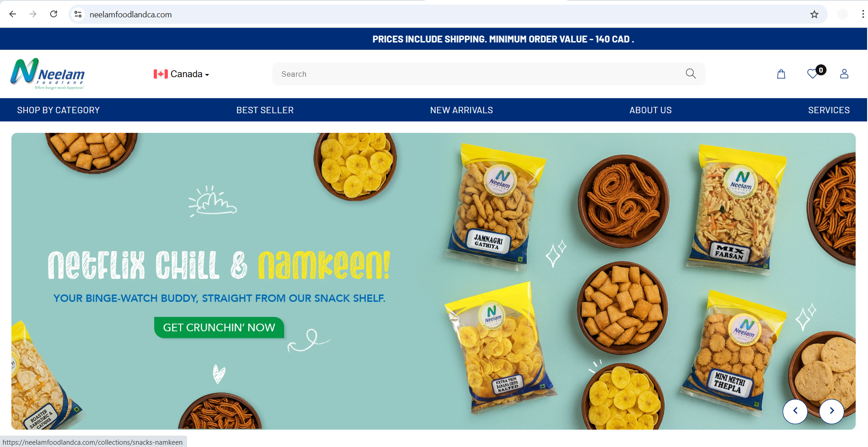
Task: Open the user account icon
Action: tap(844, 74)
